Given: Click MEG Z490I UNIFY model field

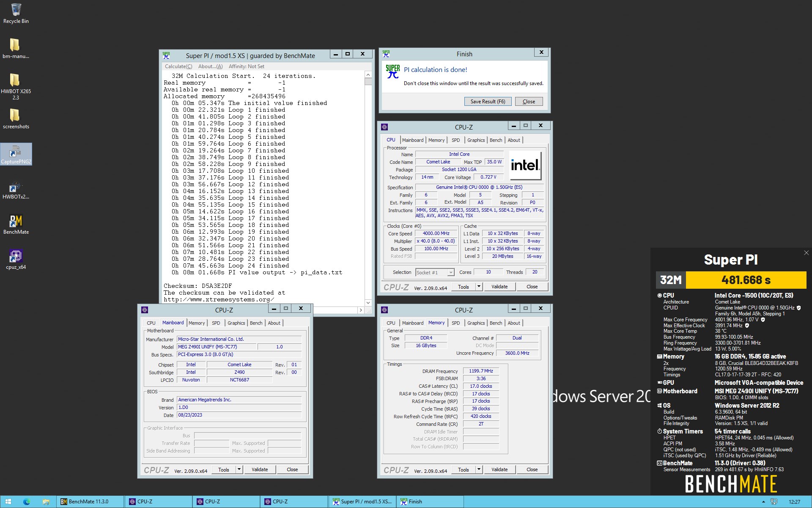Looking at the screenshot, I should pos(217,347).
